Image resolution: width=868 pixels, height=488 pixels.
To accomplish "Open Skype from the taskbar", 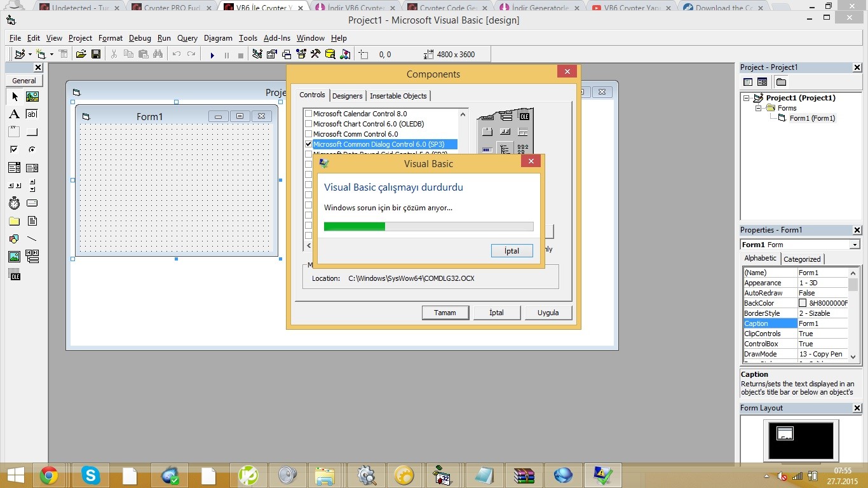I will (x=90, y=475).
